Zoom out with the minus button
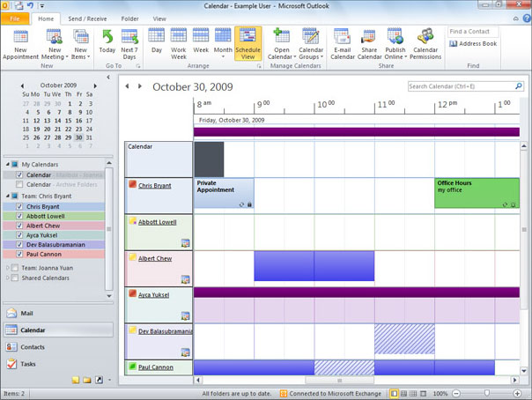This screenshot has width=532, height=400. [456, 394]
